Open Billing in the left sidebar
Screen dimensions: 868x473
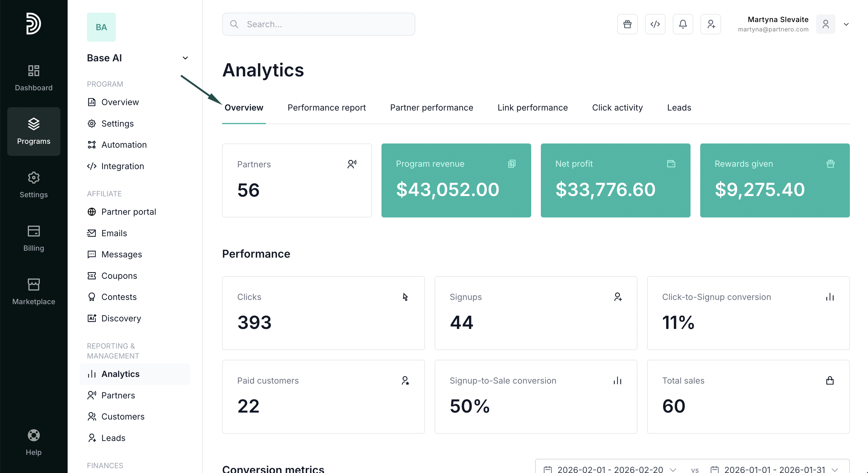point(34,238)
